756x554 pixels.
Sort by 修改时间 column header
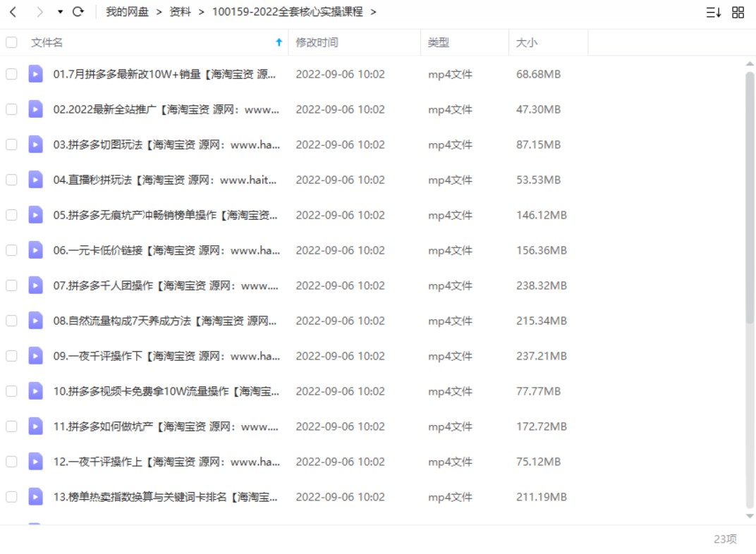pos(317,42)
